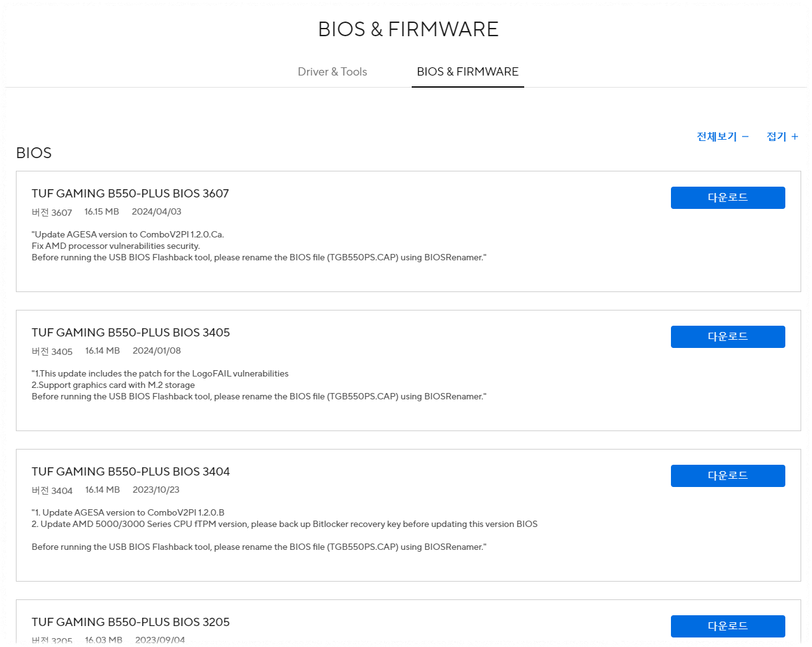The width and height of the screenshot is (812, 647).
Task: Click the version label 버전 3607
Action: tap(52, 212)
